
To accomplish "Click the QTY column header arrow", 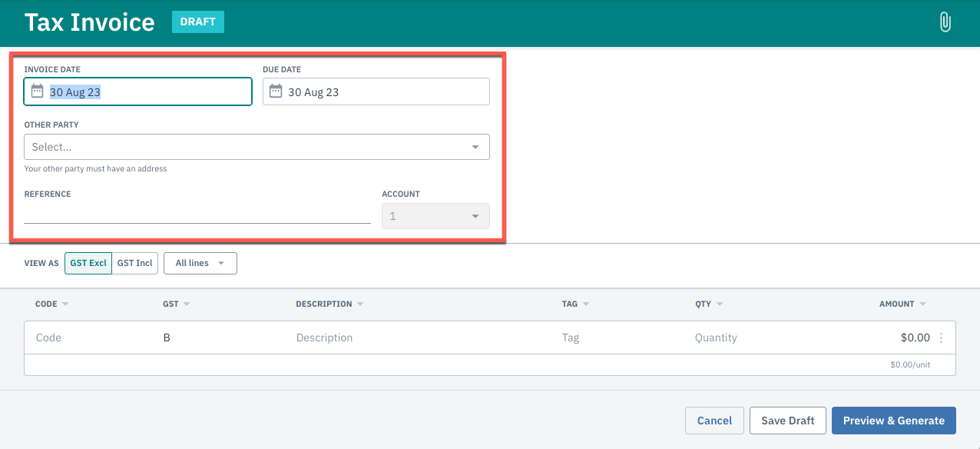I will pos(720,304).
